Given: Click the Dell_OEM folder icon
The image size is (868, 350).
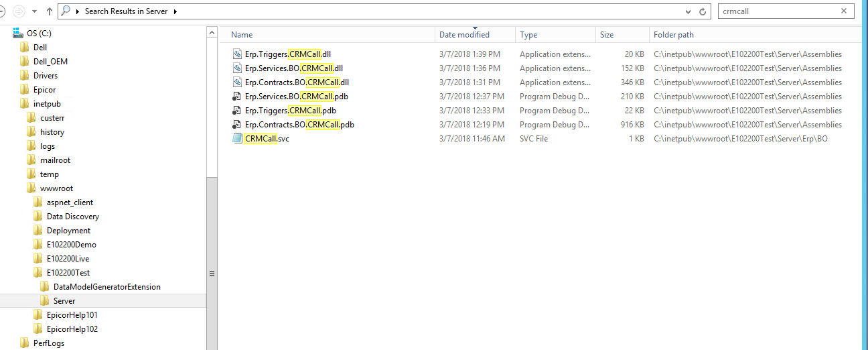Looking at the screenshot, I should point(25,61).
